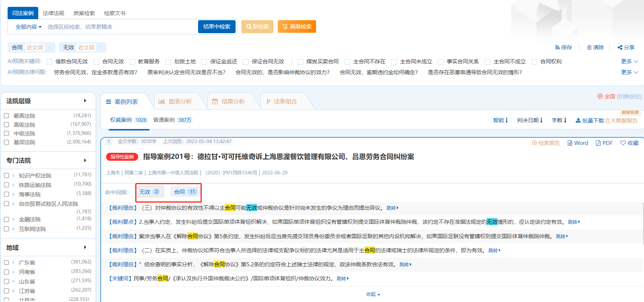Open the 法律法规 tab
This screenshot has height=302, width=644.
point(53,13)
